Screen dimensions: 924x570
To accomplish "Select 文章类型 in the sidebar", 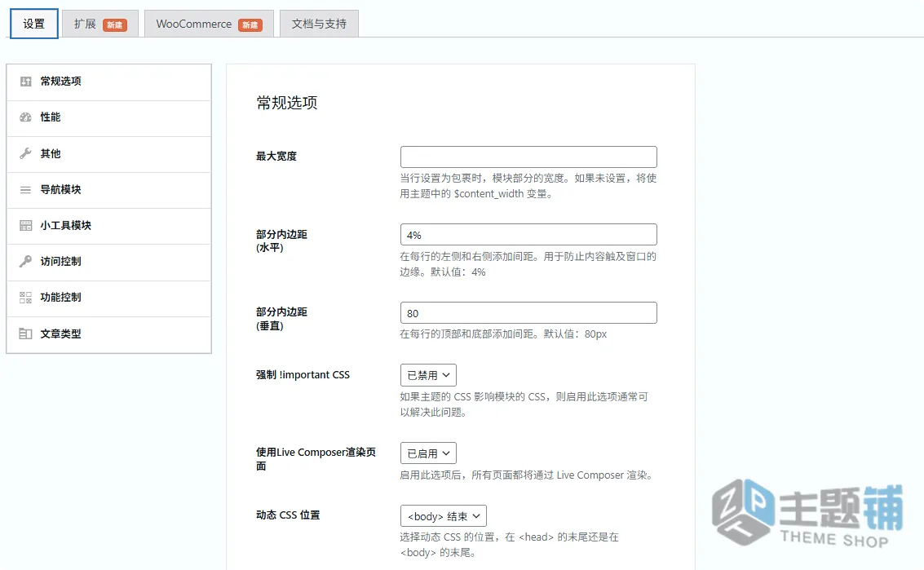I will [109, 335].
